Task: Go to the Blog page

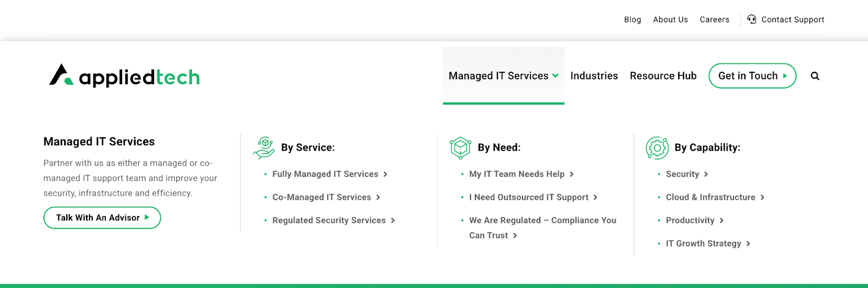Action: 633,20
